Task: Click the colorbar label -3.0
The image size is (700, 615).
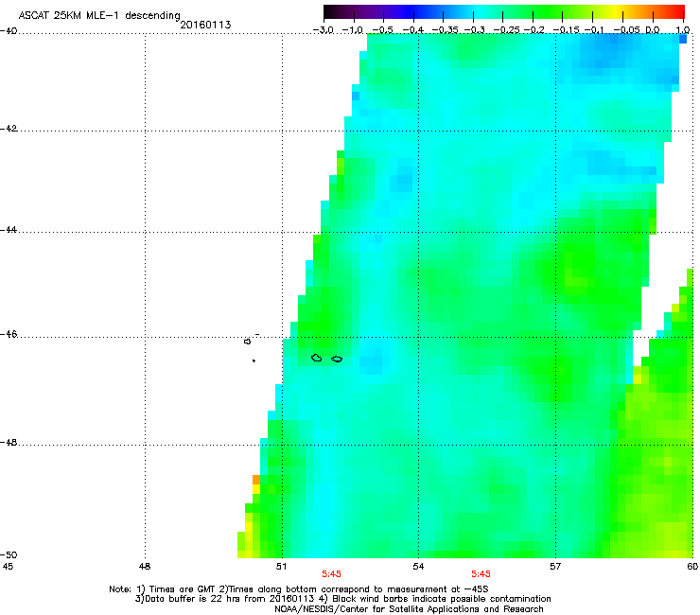Action: [323, 30]
